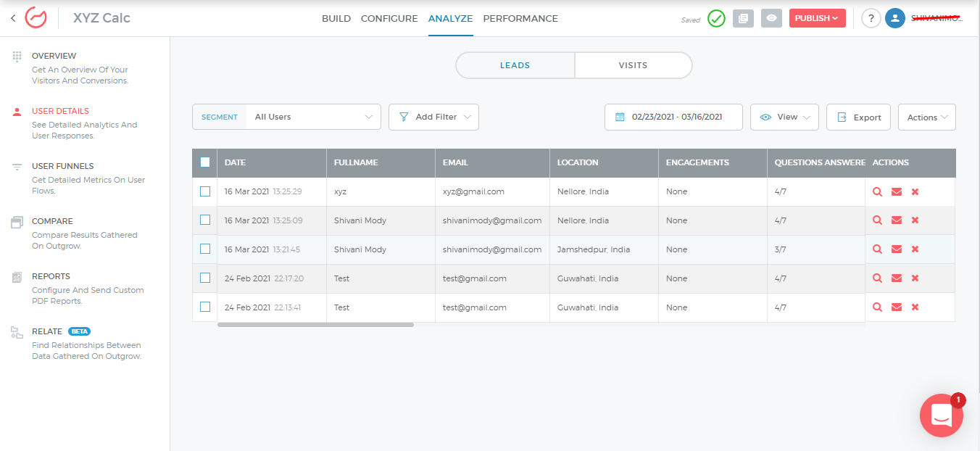
Task: Open the duplicate pages icon in header
Action: [743, 19]
